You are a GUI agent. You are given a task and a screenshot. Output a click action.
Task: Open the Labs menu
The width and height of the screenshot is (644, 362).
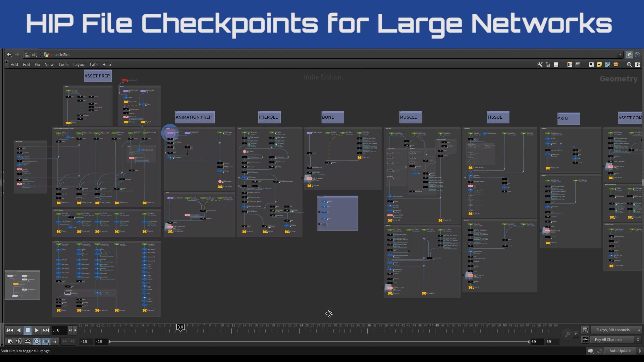click(94, 65)
